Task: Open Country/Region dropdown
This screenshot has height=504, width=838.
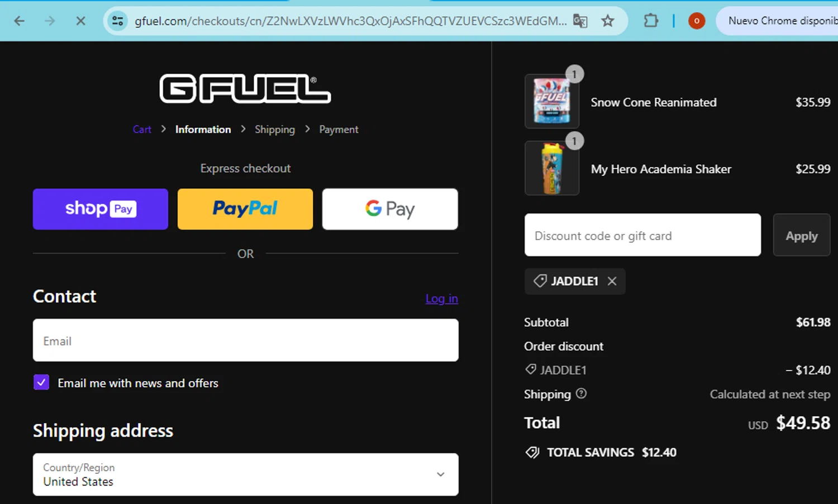Action: tap(246, 474)
